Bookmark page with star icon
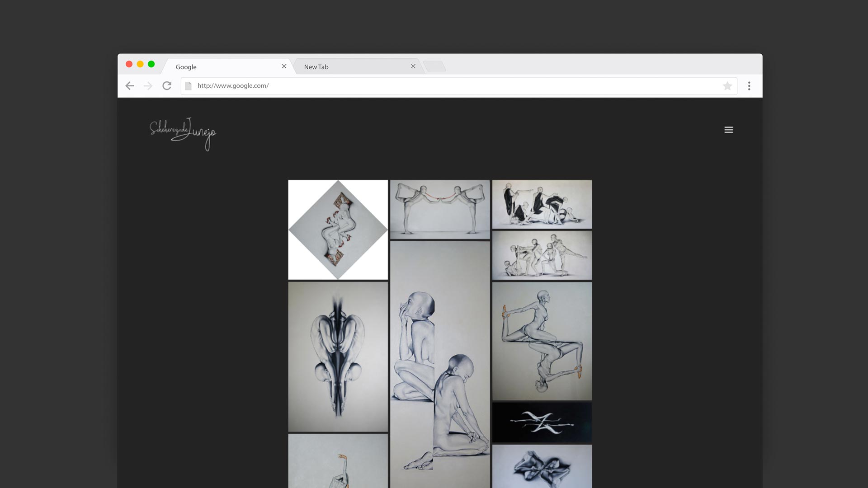The width and height of the screenshot is (868, 488). [727, 86]
